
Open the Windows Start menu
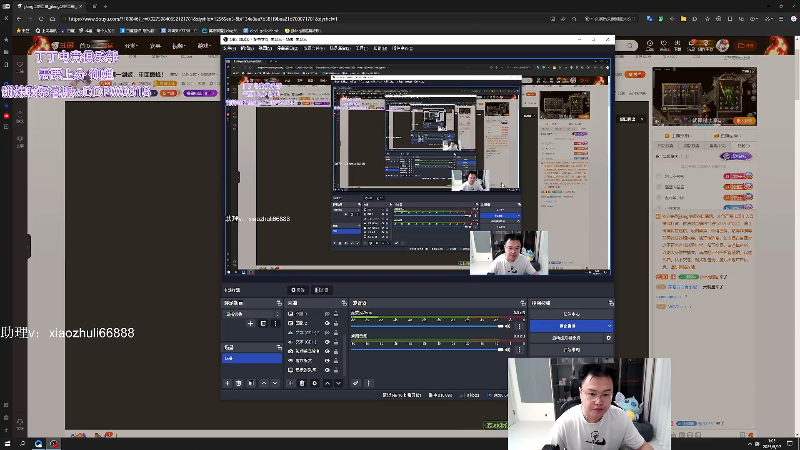click(7, 444)
